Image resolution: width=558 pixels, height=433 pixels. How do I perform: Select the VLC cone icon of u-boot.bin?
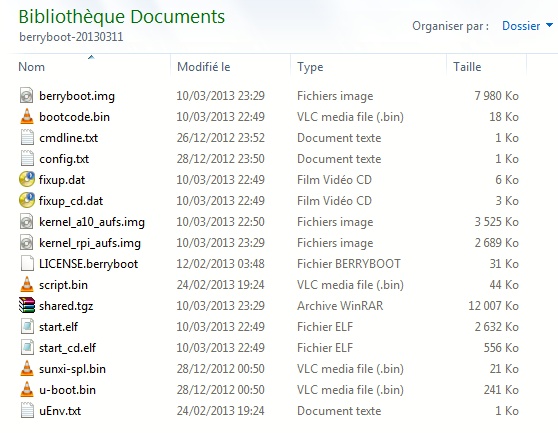(x=27, y=389)
